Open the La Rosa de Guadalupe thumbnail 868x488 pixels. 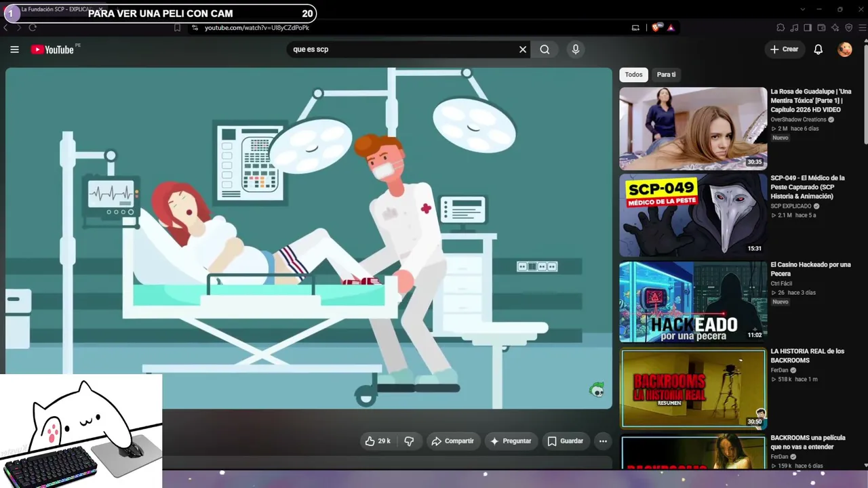click(x=693, y=128)
